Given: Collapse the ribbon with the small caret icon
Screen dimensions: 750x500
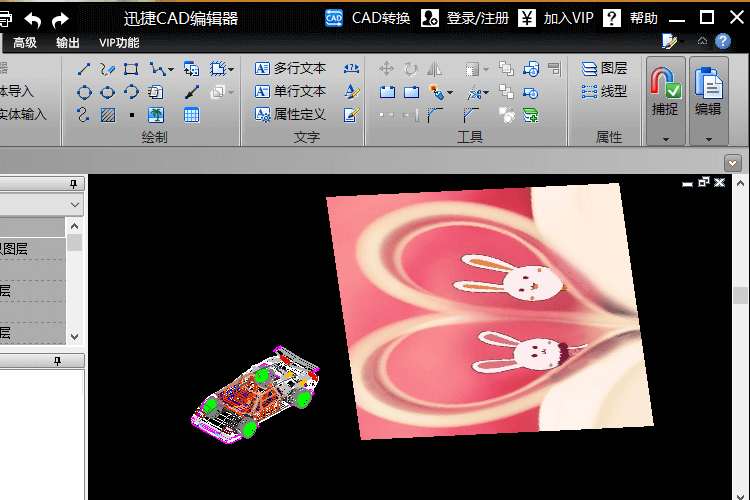Looking at the screenshot, I should point(702,41).
